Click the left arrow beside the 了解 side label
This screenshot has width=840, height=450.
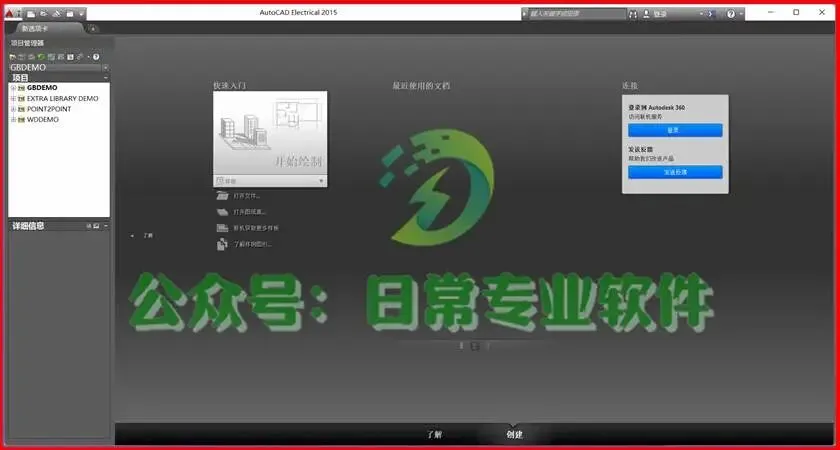(133, 236)
